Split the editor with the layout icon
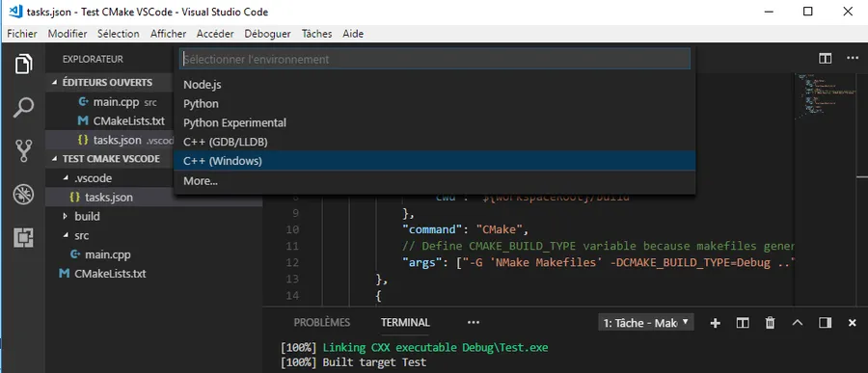This screenshot has height=373, width=868. [x=825, y=58]
